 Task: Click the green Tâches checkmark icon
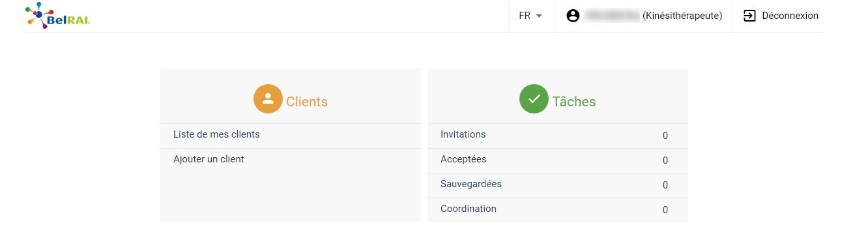click(534, 99)
